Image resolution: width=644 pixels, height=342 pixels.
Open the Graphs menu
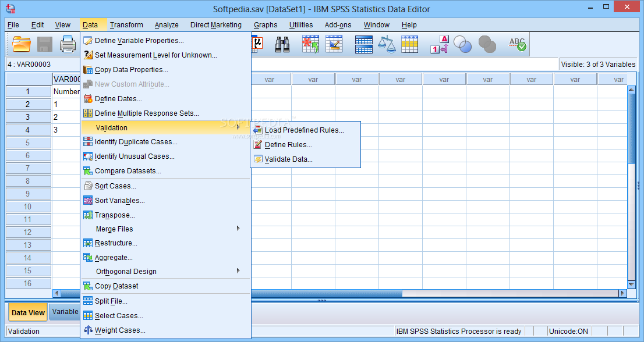(266, 25)
